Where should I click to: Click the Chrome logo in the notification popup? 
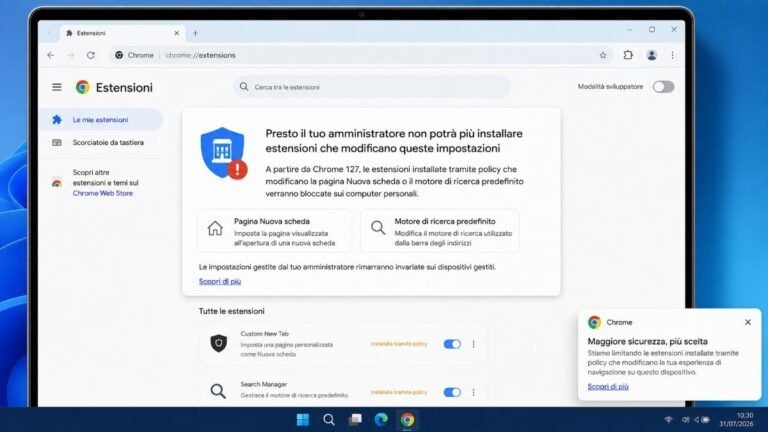point(594,322)
